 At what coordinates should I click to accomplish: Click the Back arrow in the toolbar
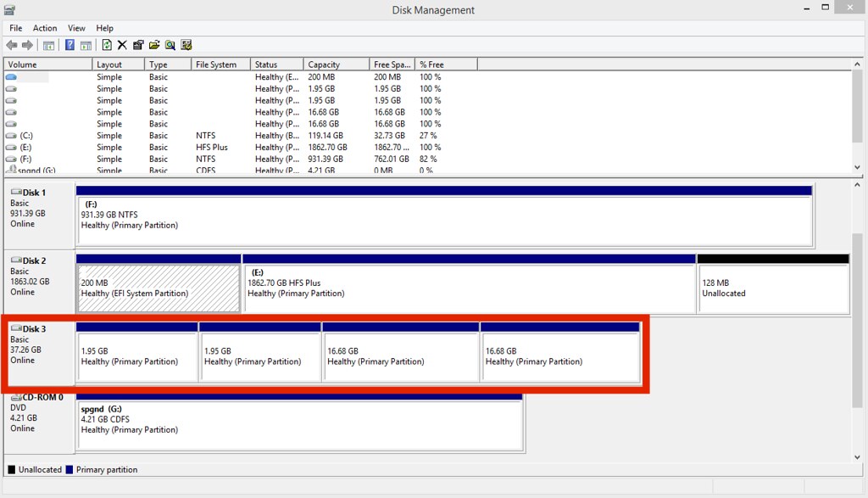click(12, 46)
